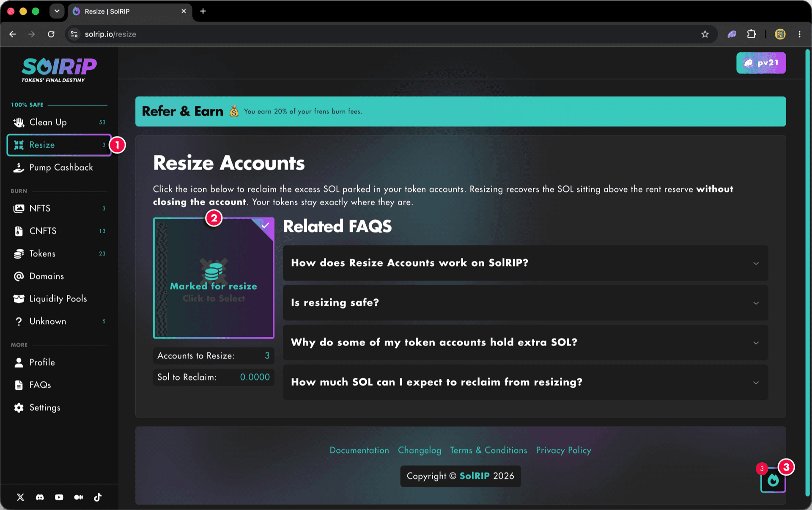Image resolution: width=812 pixels, height=510 pixels.
Task: Open the browser extensions puzzle icon
Action: [752, 34]
